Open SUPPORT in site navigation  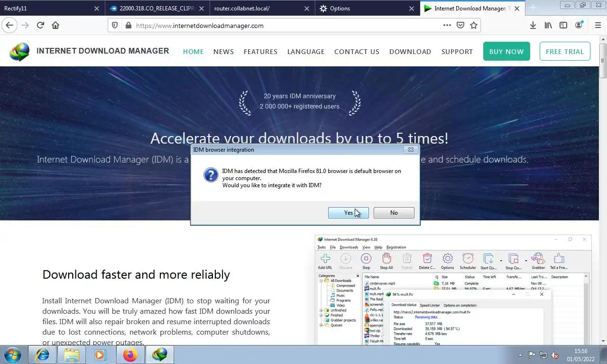(x=457, y=52)
